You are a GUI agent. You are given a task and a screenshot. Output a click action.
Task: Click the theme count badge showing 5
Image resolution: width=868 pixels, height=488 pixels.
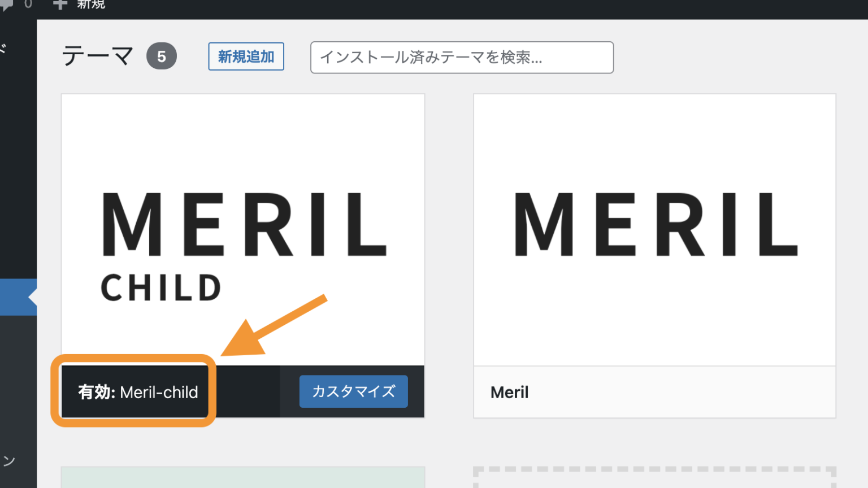pos(162,55)
